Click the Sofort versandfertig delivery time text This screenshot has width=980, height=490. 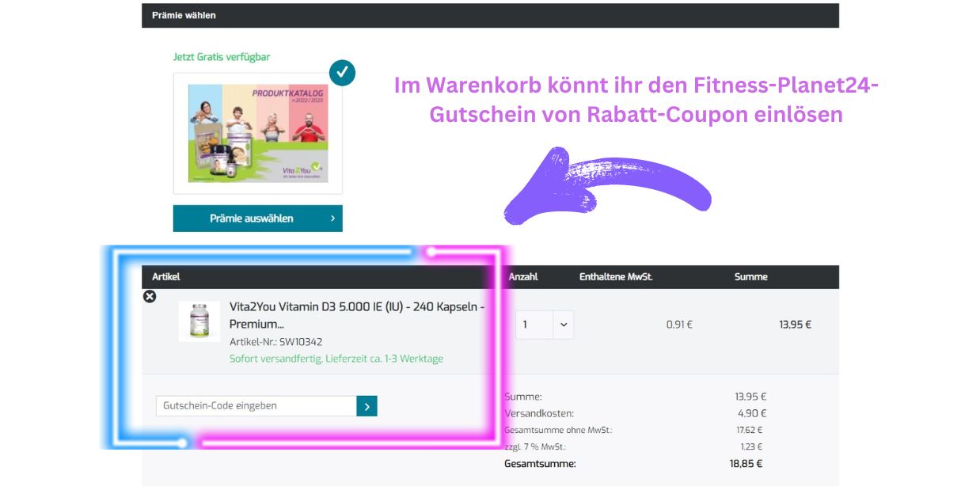click(x=336, y=359)
